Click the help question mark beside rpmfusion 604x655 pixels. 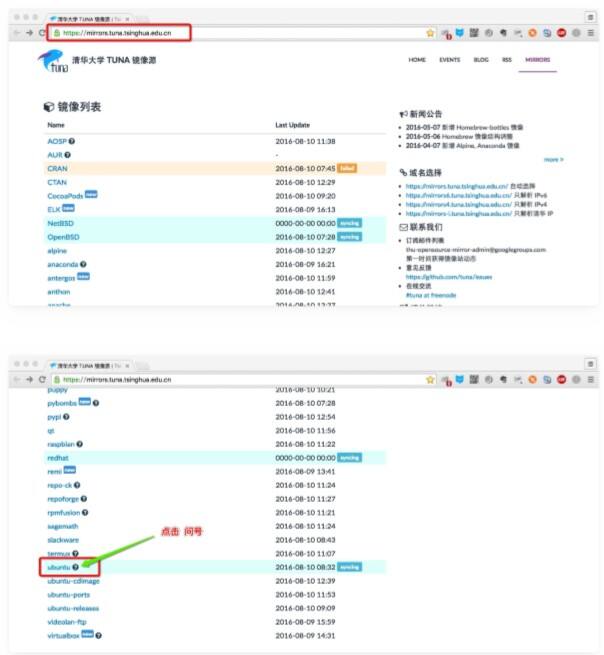click(85, 513)
